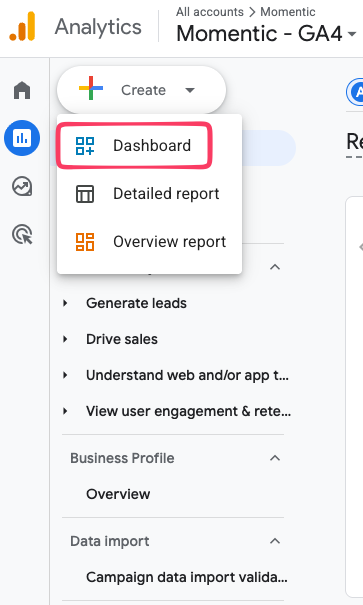Select the Reports bar chart icon
Viewport: 363px width, 605px height.
coord(22,138)
